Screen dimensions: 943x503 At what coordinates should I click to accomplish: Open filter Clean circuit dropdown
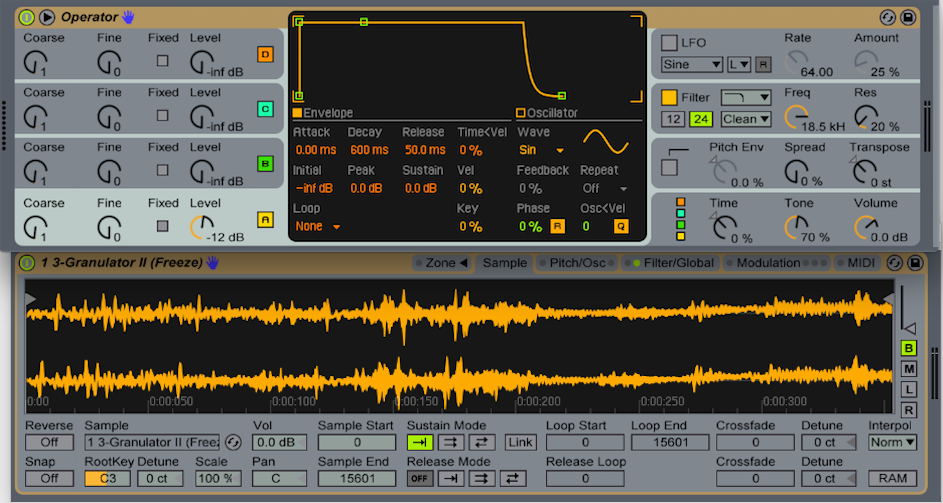[x=746, y=119]
